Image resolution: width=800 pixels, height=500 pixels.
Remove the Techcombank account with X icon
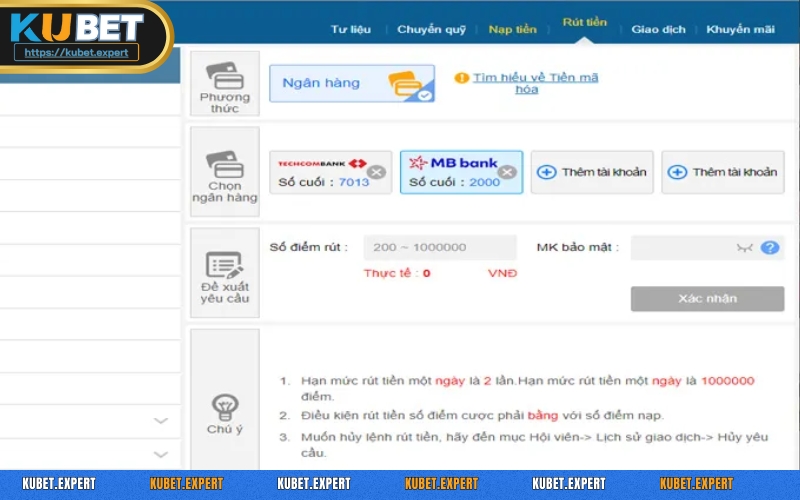[x=376, y=172]
